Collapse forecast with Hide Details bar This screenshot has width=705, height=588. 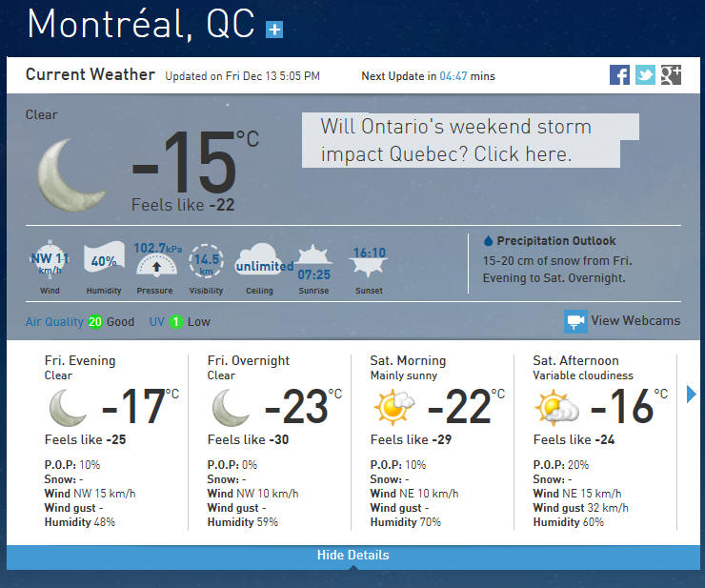point(352,557)
